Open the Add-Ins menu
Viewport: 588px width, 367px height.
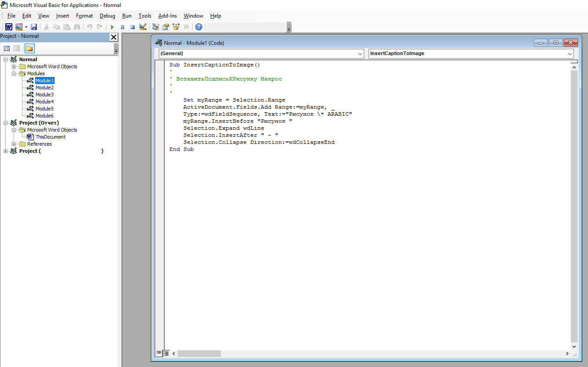(x=168, y=16)
